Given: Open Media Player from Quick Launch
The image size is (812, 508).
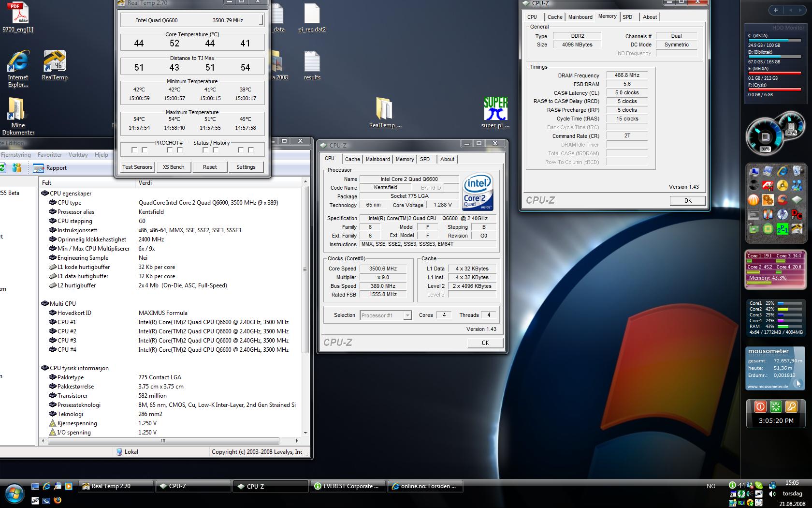Looking at the screenshot, I should pyautogui.click(x=69, y=486).
